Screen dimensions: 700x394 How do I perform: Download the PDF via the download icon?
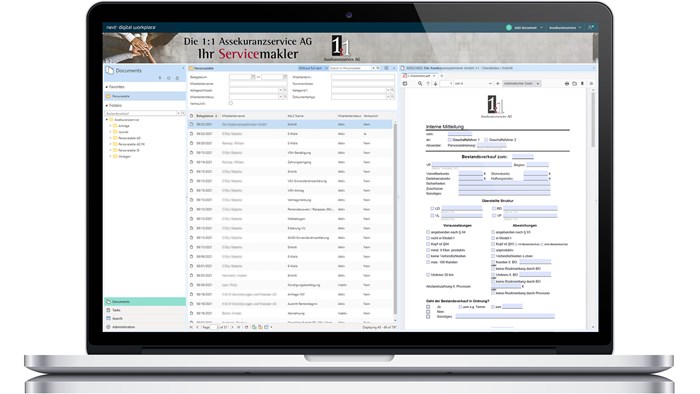coord(582,83)
